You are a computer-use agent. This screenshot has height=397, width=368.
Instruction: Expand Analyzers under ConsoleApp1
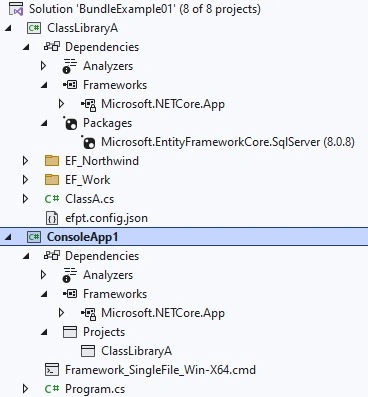pos(43,275)
